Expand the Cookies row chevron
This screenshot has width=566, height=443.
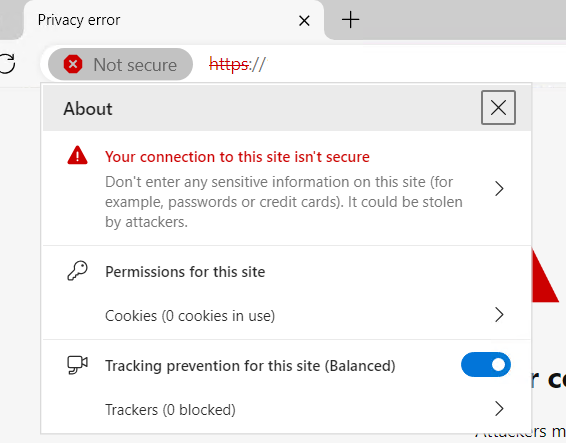[x=499, y=315]
